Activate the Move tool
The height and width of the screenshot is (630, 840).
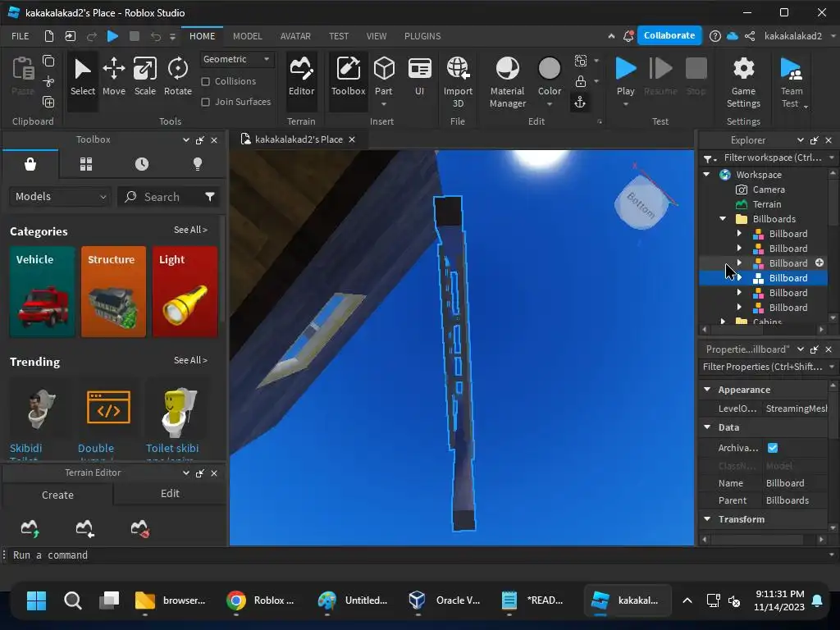(114, 78)
